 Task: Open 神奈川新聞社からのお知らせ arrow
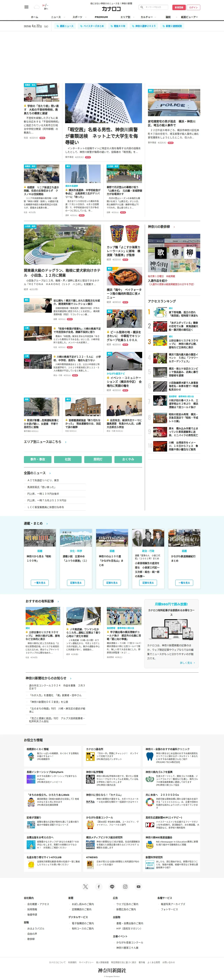[x=71, y=678]
